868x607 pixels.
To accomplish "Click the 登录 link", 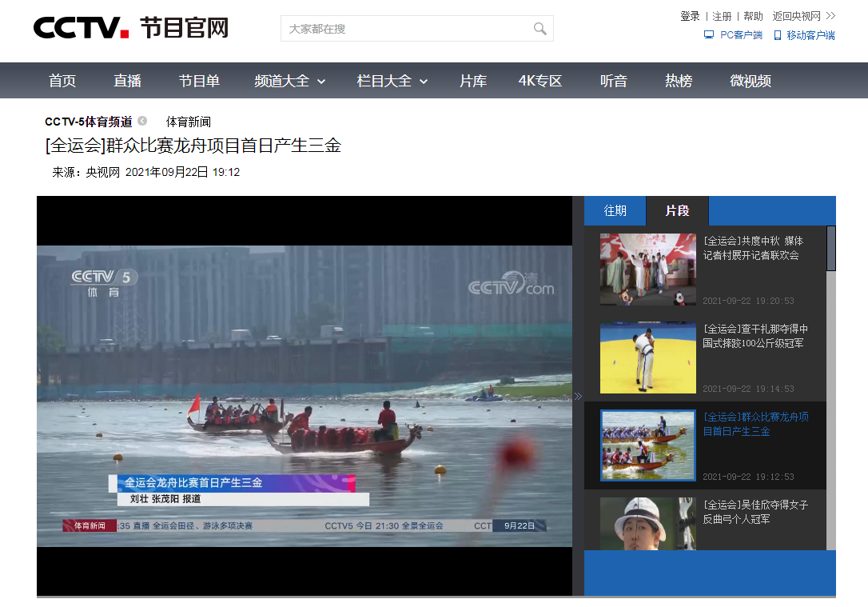I will click(x=690, y=16).
